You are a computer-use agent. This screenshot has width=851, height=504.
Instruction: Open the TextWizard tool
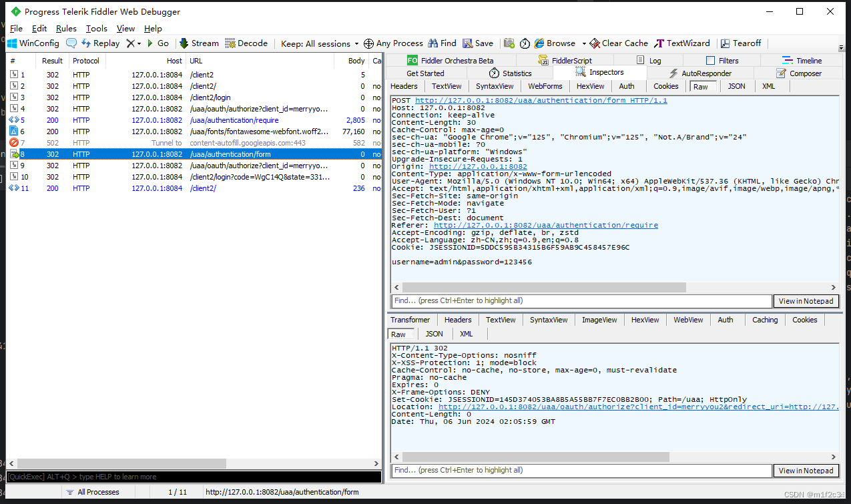[x=682, y=43]
